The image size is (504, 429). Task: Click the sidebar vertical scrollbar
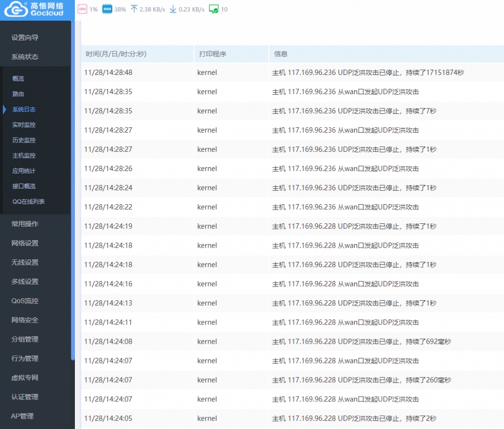tap(73, 190)
